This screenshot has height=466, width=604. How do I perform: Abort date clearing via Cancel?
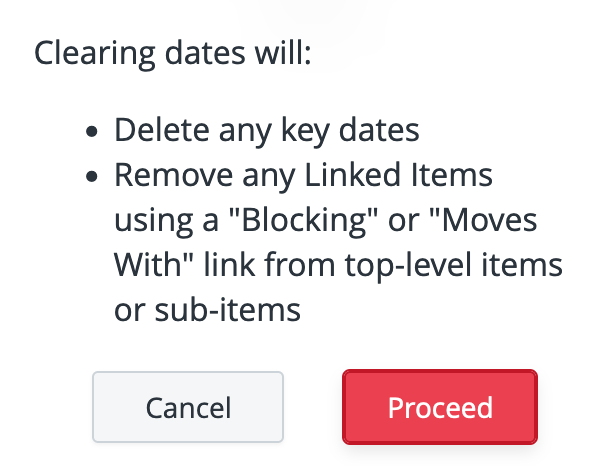(x=188, y=407)
